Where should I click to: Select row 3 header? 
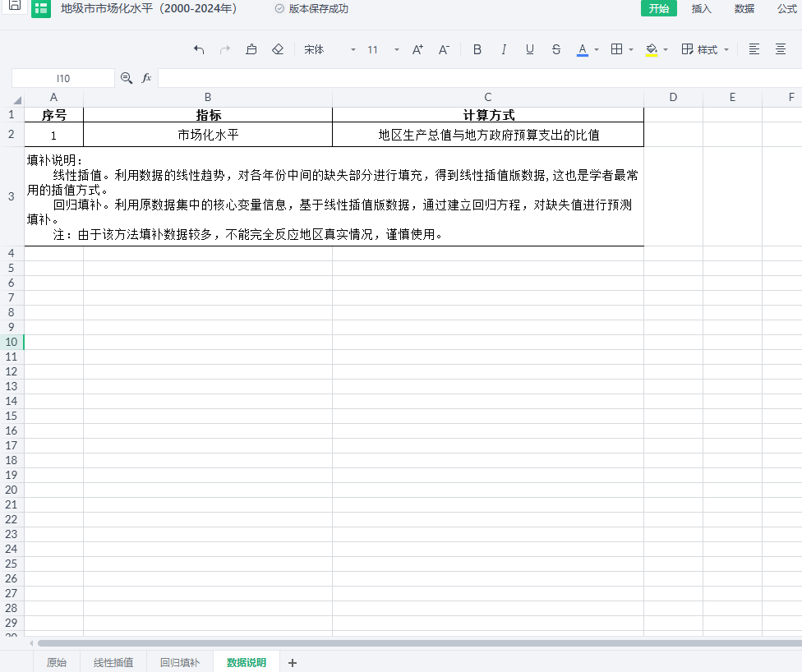pyautogui.click(x=12, y=196)
